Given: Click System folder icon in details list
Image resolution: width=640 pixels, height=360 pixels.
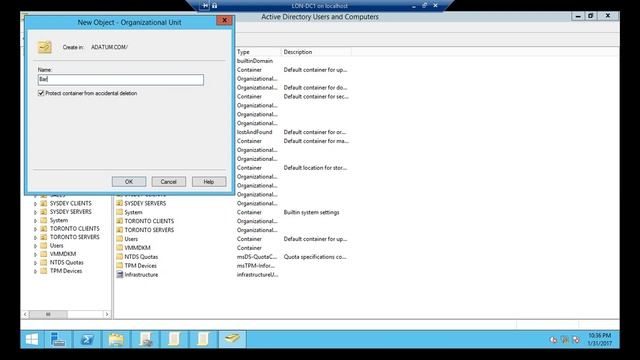Looking at the screenshot, I should pos(120,212).
